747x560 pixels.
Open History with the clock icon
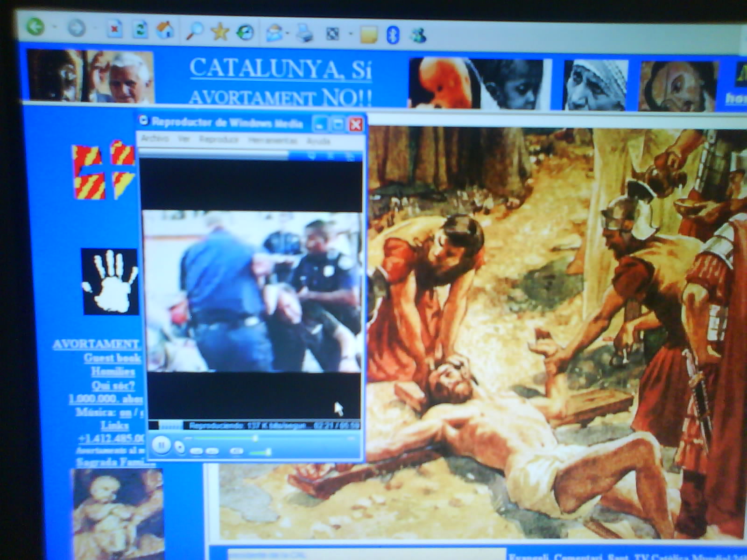(246, 32)
